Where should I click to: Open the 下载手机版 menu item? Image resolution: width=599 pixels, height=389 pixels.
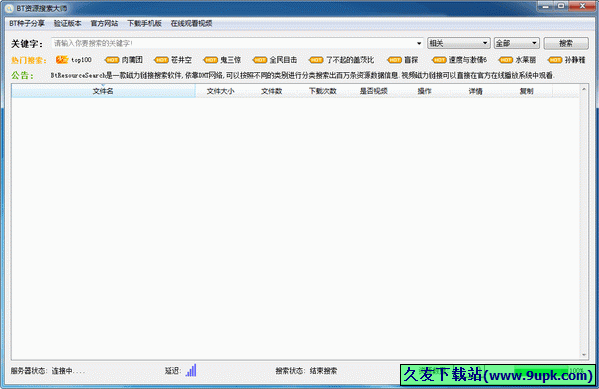click(x=144, y=23)
